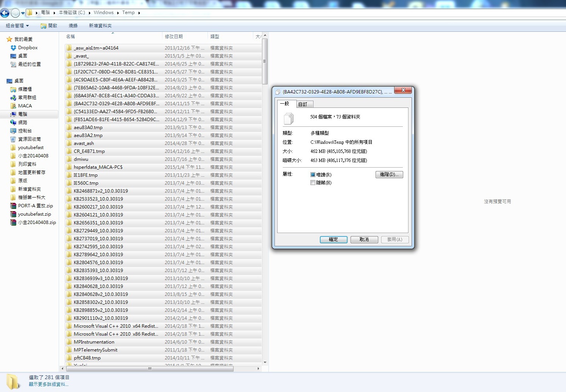Select the 機掰第一科大 folder in sidebar
Screen dimensions: 566x392
pos(32,198)
